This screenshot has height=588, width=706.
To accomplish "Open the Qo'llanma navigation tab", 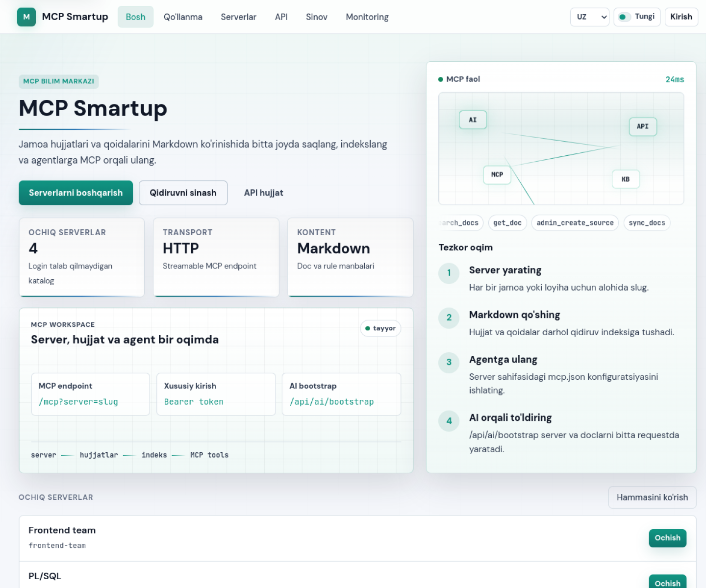I will [183, 17].
